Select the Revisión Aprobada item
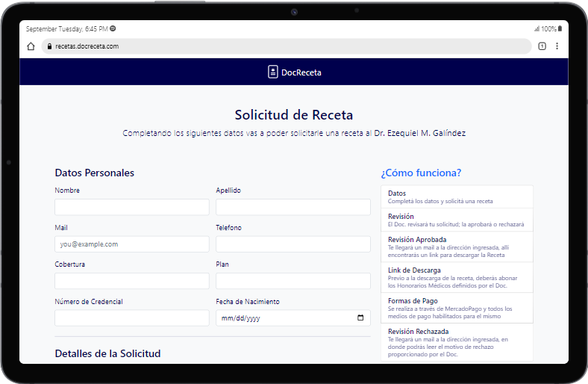This screenshot has width=588, height=384. point(457,247)
